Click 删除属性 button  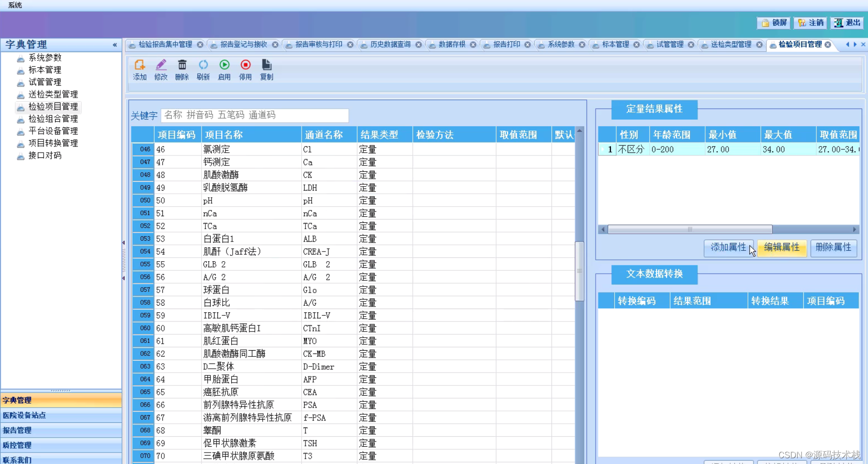point(834,247)
